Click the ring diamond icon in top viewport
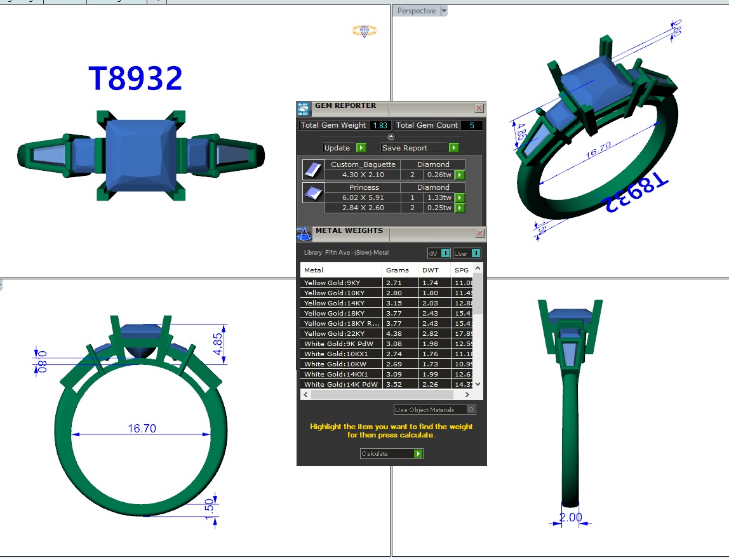 tap(364, 31)
